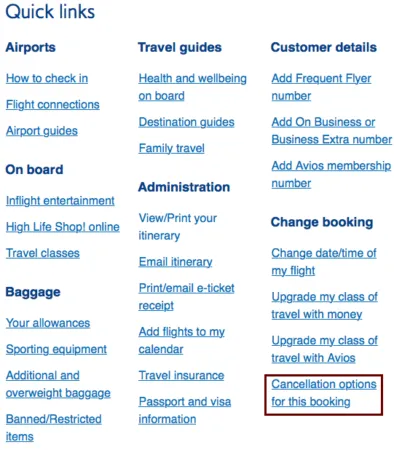The width and height of the screenshot is (394, 450).
Task: Open Health and wellbeing on board
Action: [193, 87]
